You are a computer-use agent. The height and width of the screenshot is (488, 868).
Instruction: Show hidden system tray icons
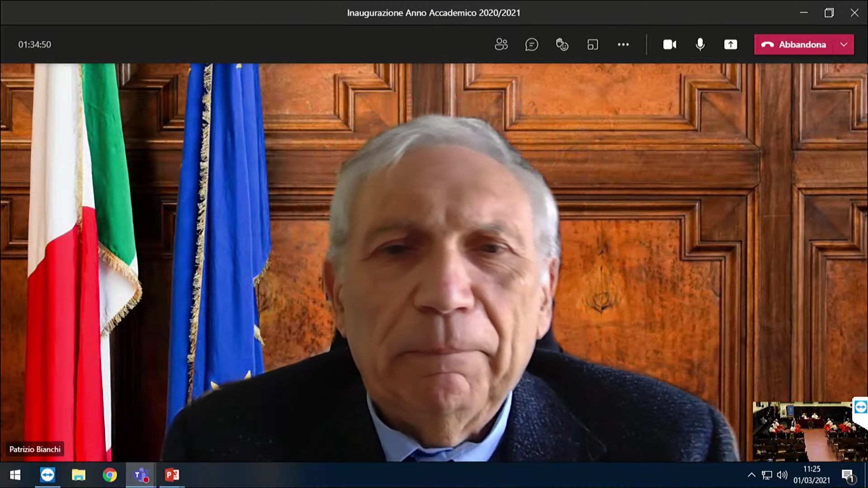(751, 475)
